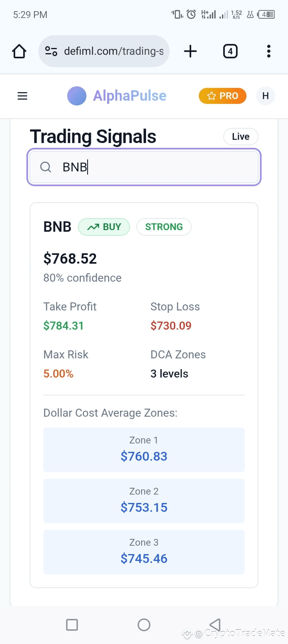Open the tab switcher showing 4 tabs
The image size is (288, 644).
click(230, 51)
